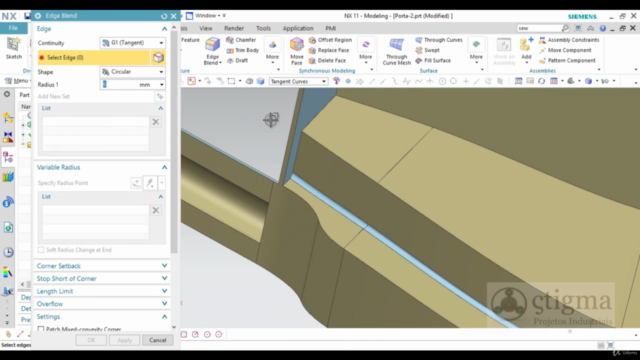Click the Move Face tool
Image resolution: width=640 pixels, height=360 pixels.
(297, 51)
